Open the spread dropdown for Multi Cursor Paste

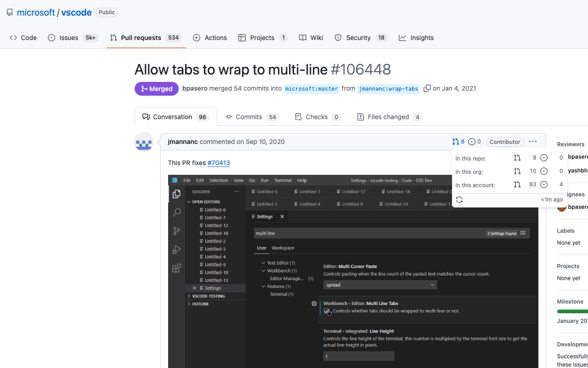click(x=431, y=284)
